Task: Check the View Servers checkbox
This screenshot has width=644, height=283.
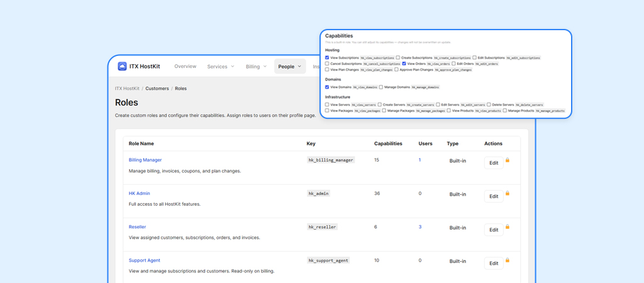Action: [327, 105]
